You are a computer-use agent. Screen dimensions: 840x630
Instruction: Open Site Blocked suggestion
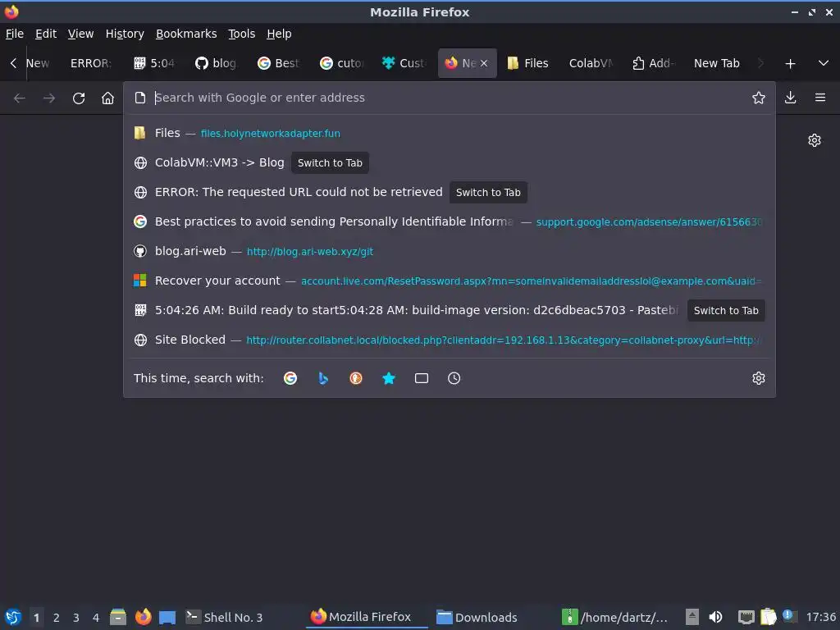tap(449, 340)
